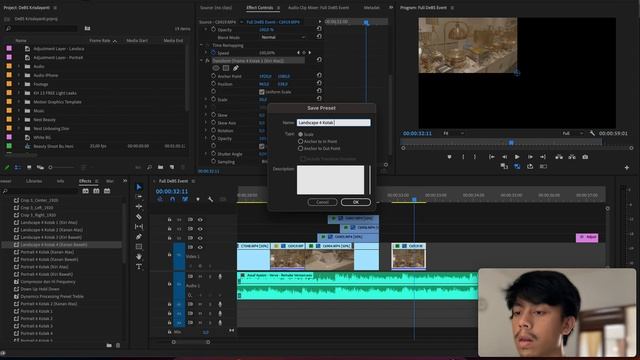The image size is (640, 360).
Task: Step back one frame
Action: [x=504, y=157]
